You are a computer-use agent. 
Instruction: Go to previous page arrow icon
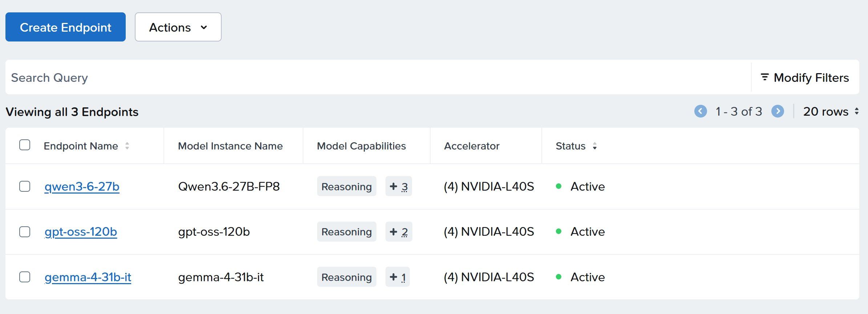[x=701, y=111]
